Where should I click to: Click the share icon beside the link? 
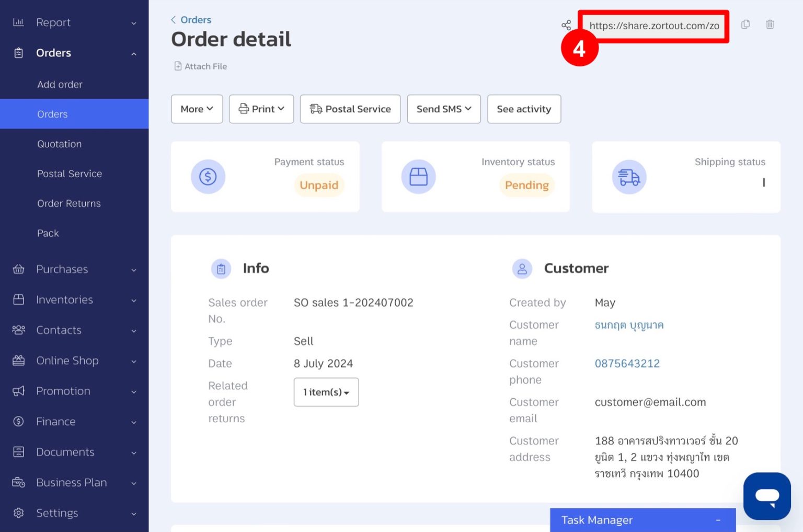[566, 24]
